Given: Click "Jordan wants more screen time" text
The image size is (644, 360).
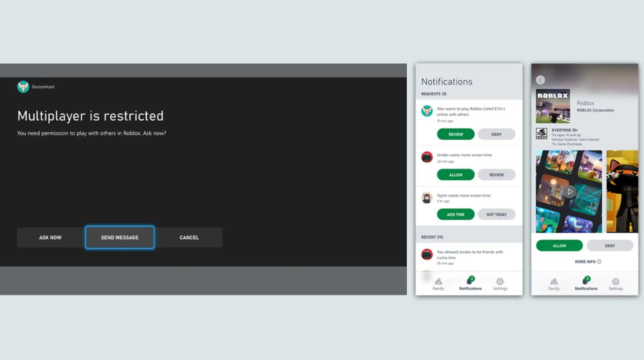Looking at the screenshot, I should pyautogui.click(x=464, y=155).
